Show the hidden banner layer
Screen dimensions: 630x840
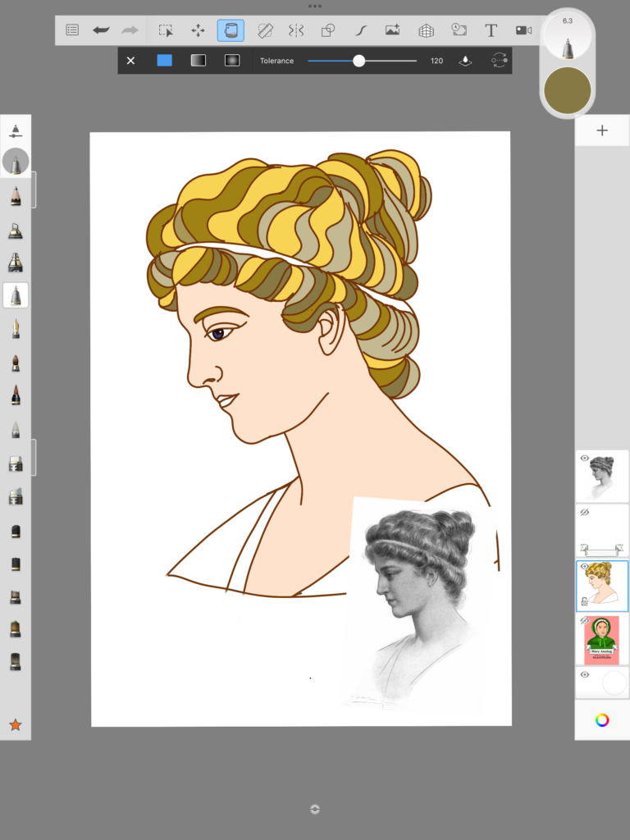tap(584, 513)
